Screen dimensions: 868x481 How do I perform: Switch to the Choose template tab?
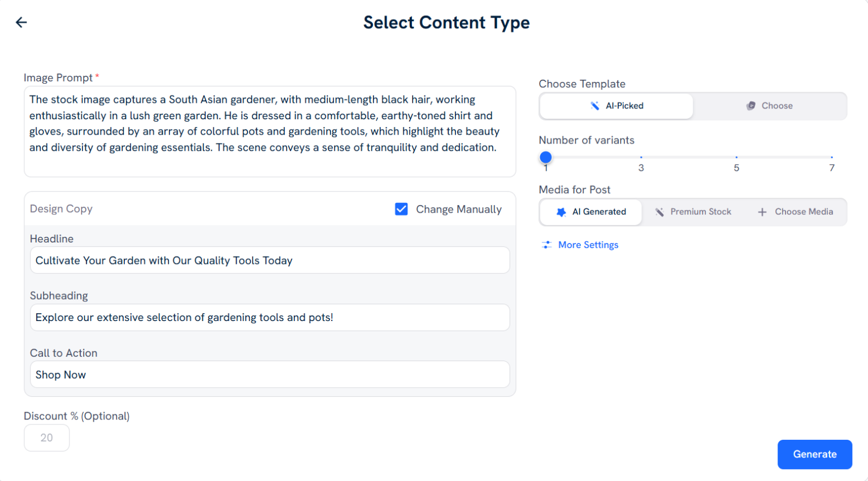coord(770,106)
